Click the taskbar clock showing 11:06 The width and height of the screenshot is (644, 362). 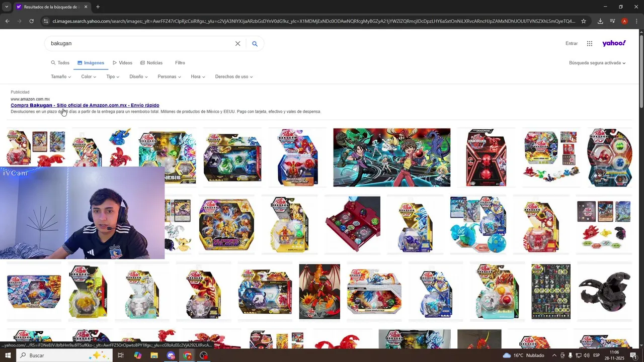614,355
